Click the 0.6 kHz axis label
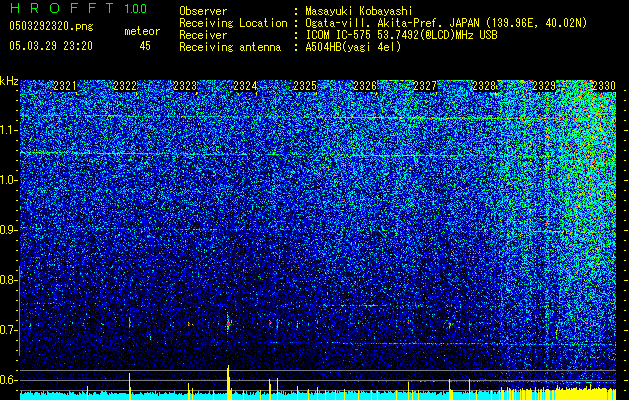This screenshot has width=629, height=400. tap(7, 380)
